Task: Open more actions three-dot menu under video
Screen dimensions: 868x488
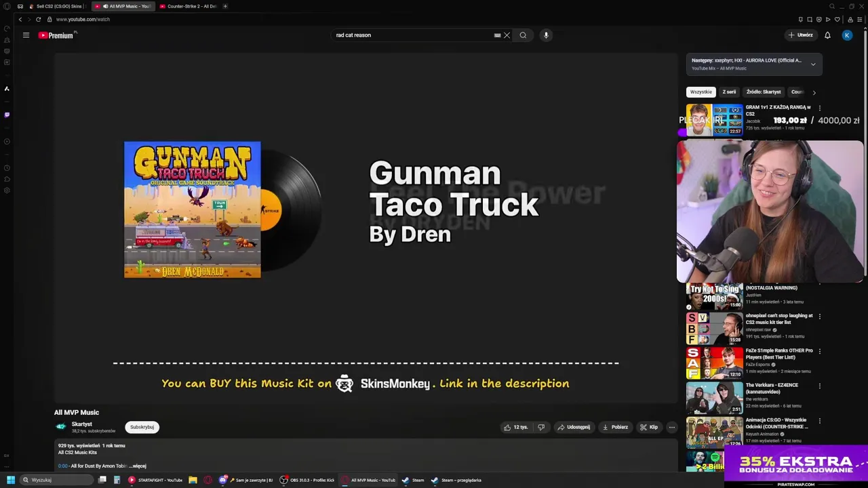Action: click(x=672, y=427)
